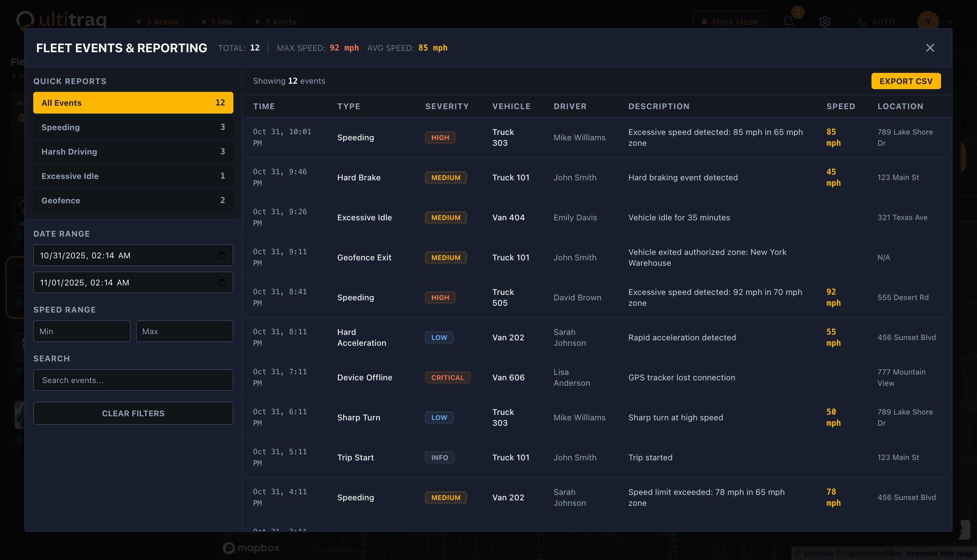Open the settings gear icon
Screen dimensions: 977x560
825,22
